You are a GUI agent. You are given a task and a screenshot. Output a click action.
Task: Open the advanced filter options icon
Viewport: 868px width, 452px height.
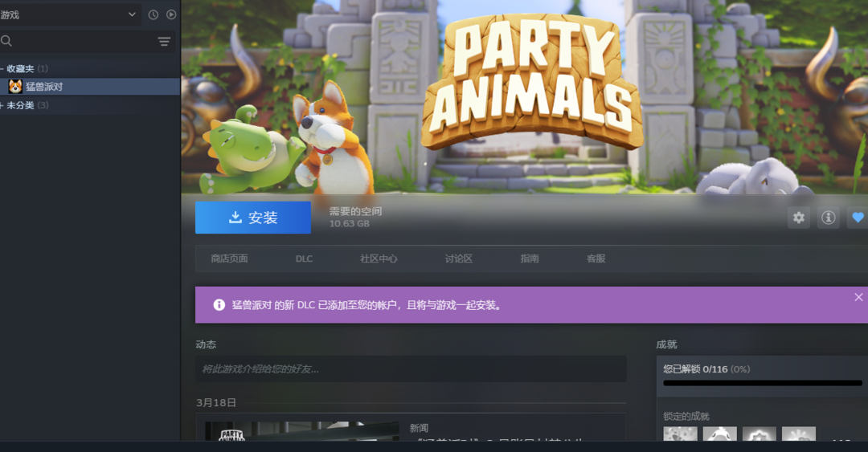pyautogui.click(x=165, y=42)
